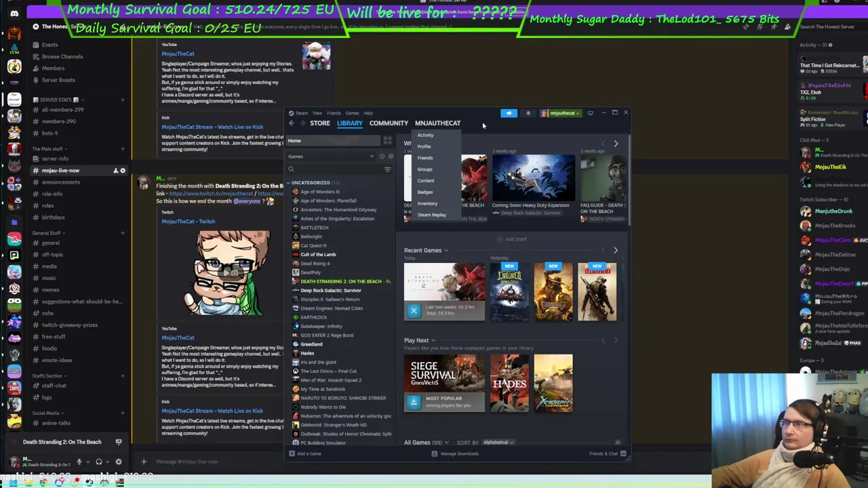Go back with Steam's left arrow

292,123
